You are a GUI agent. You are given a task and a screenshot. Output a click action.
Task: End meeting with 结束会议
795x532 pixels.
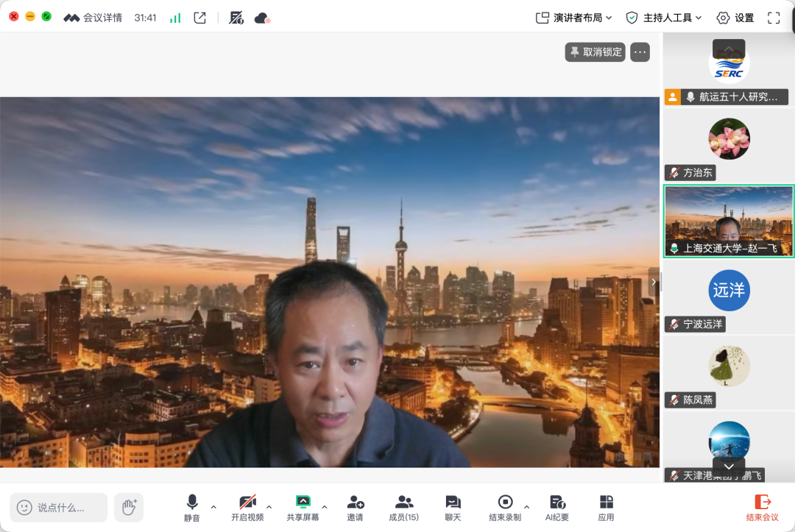click(x=762, y=508)
